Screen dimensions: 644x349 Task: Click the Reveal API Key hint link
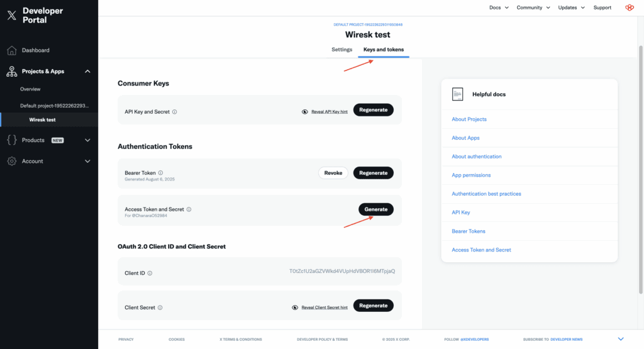(330, 112)
